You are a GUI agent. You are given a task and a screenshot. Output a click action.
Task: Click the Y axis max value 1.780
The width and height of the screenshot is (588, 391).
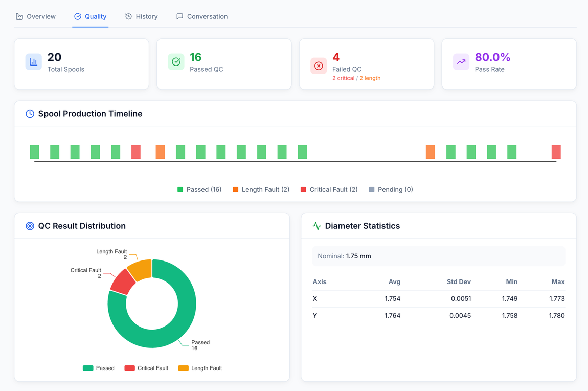[557, 316]
